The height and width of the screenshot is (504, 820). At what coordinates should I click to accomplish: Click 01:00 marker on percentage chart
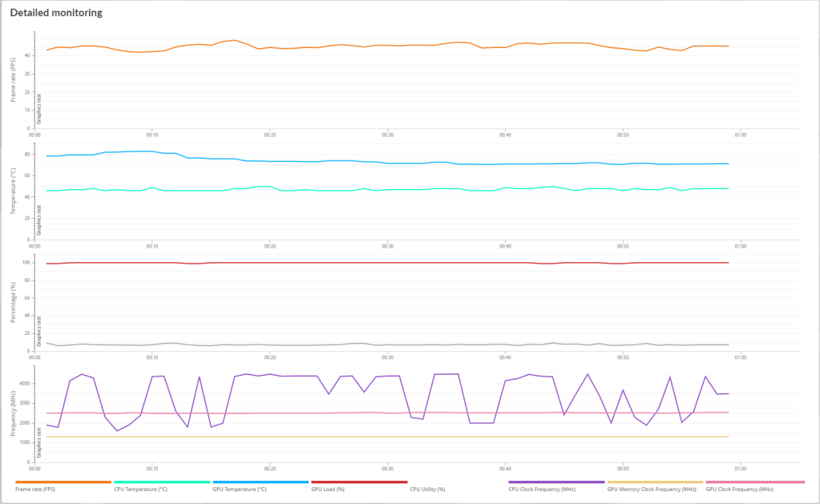(740, 357)
